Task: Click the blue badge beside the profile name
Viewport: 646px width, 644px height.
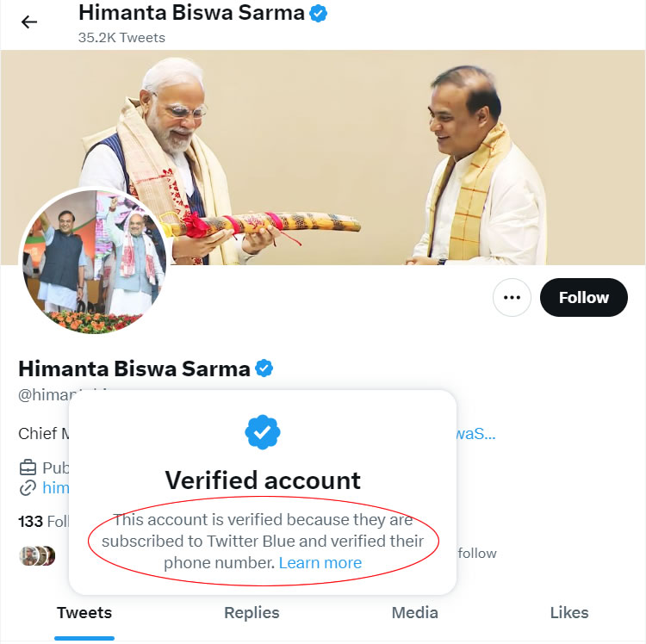Action: click(x=264, y=369)
